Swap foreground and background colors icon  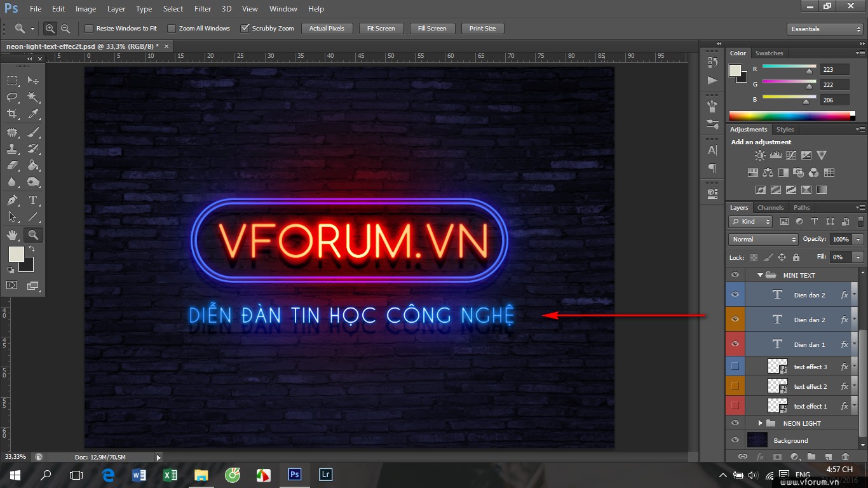pyautogui.click(x=32, y=248)
